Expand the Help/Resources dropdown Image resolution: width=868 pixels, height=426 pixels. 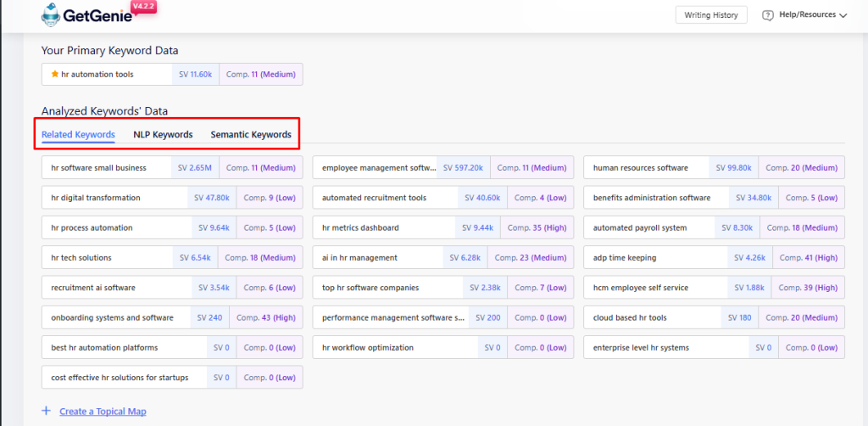[842, 14]
